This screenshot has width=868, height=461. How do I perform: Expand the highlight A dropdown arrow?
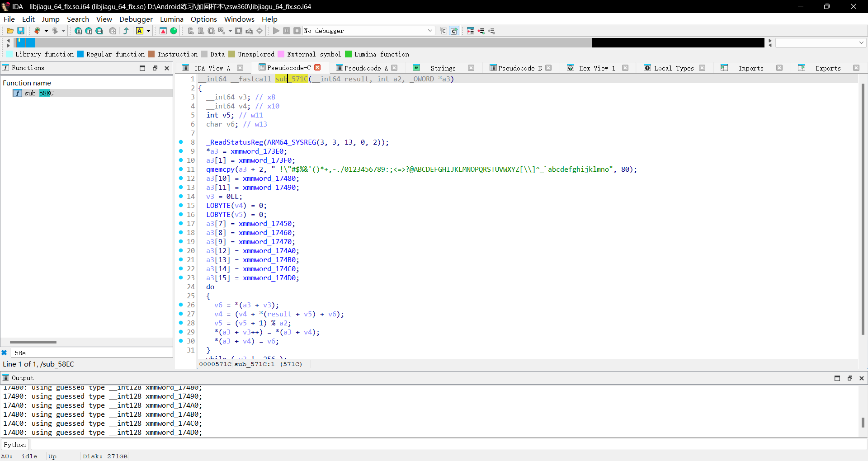click(x=148, y=31)
